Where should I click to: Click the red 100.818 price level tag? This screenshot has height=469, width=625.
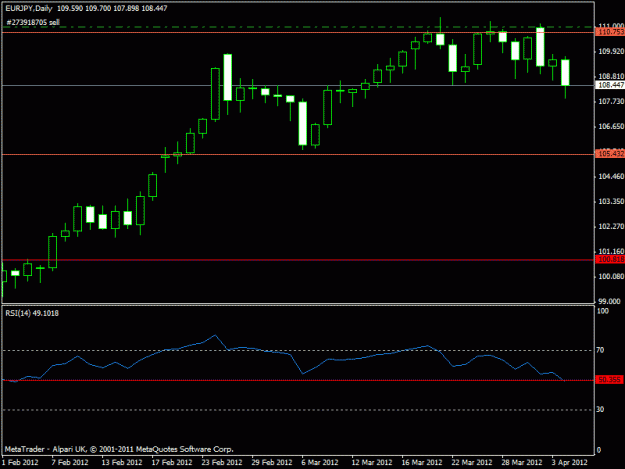pos(610,259)
